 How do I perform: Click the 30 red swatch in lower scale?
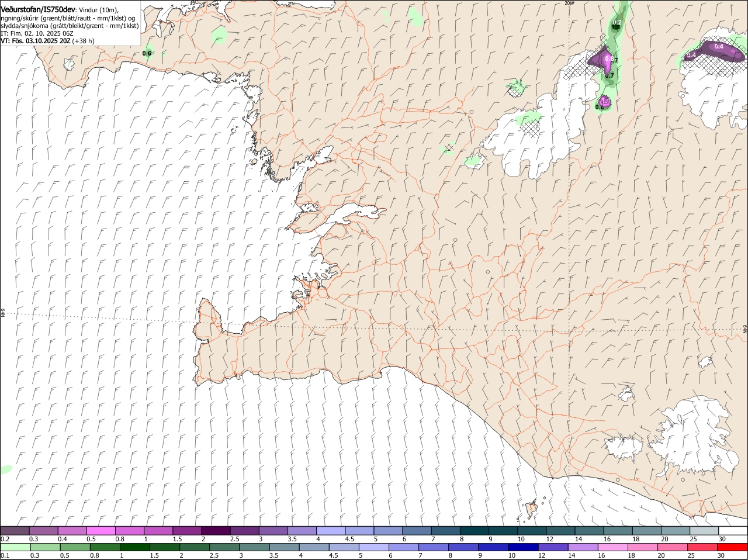[x=732, y=547]
